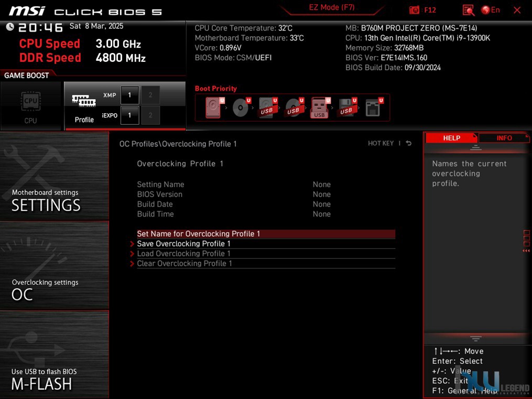The height and width of the screenshot is (399, 532).
Task: Click the DDR Speed 4800 MHz value
Action: click(x=121, y=58)
